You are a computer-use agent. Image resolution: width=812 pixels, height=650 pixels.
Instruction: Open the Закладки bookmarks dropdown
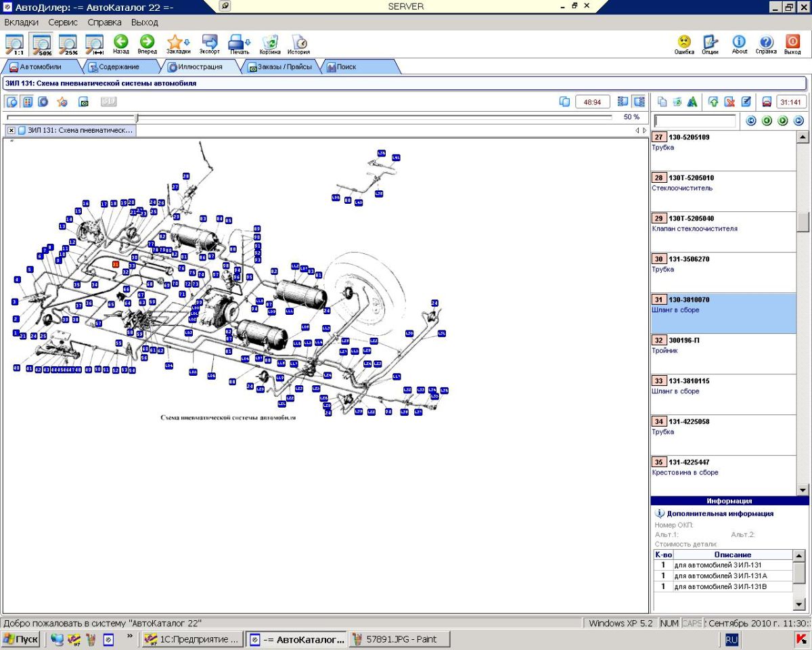pyautogui.click(x=178, y=45)
